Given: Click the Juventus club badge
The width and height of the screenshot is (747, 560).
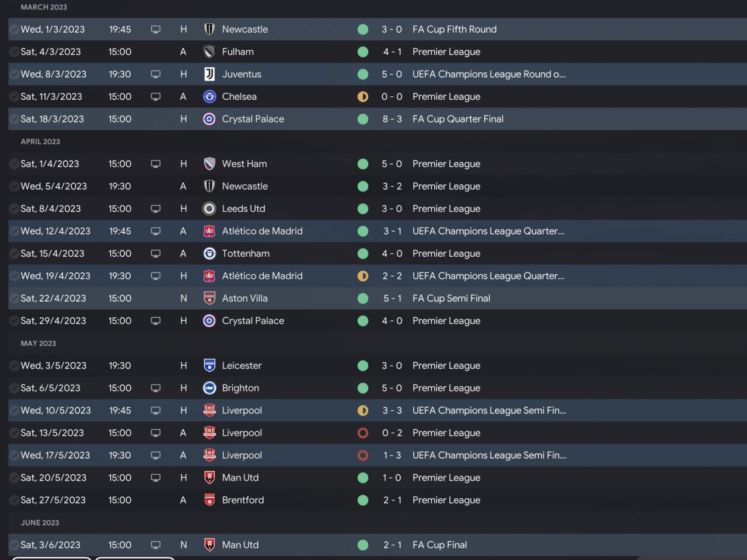Looking at the screenshot, I should pos(209,74).
